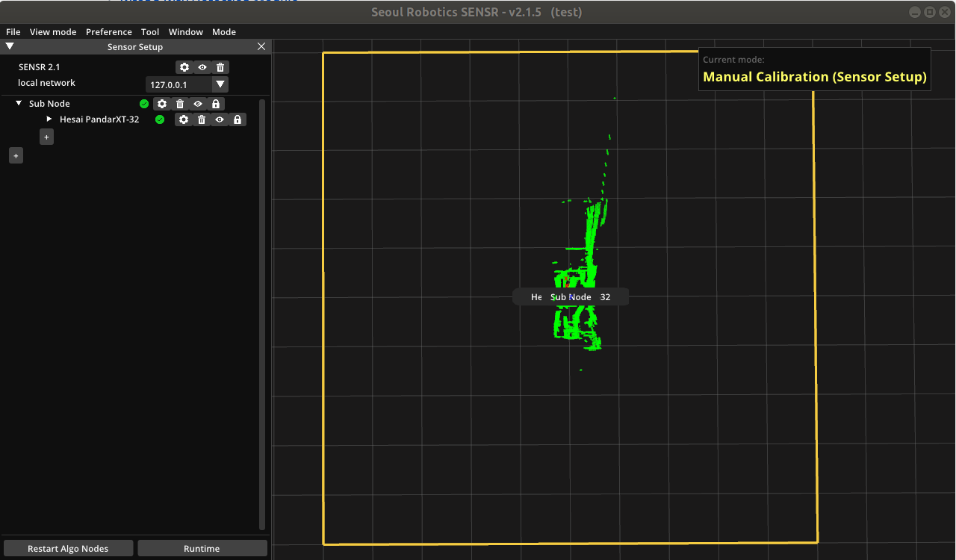Toggle the Hesai PandarXT-32 lock icon
956x560 pixels.
(238, 119)
